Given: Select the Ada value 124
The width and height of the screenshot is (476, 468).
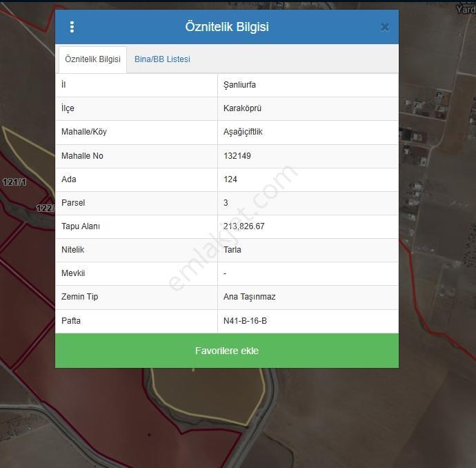Looking at the screenshot, I should pos(230,179).
